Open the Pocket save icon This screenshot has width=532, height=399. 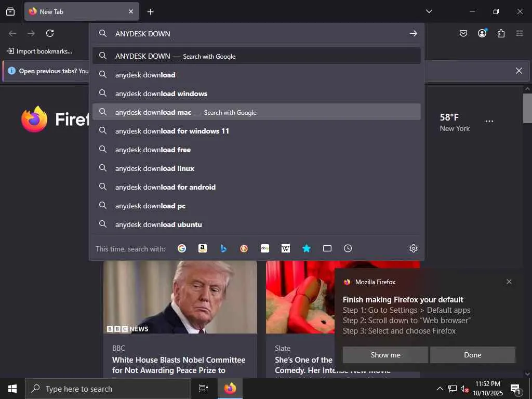463,33
